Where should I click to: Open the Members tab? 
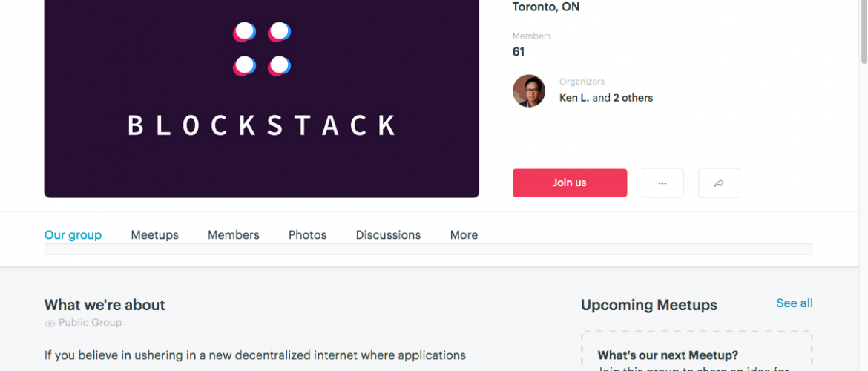pyautogui.click(x=233, y=235)
